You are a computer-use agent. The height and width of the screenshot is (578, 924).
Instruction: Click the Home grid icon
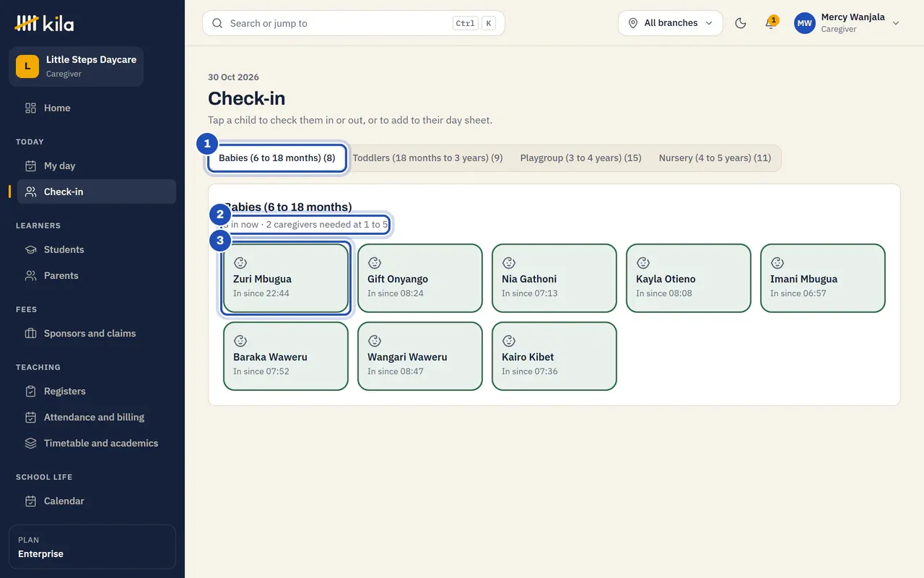coord(30,108)
